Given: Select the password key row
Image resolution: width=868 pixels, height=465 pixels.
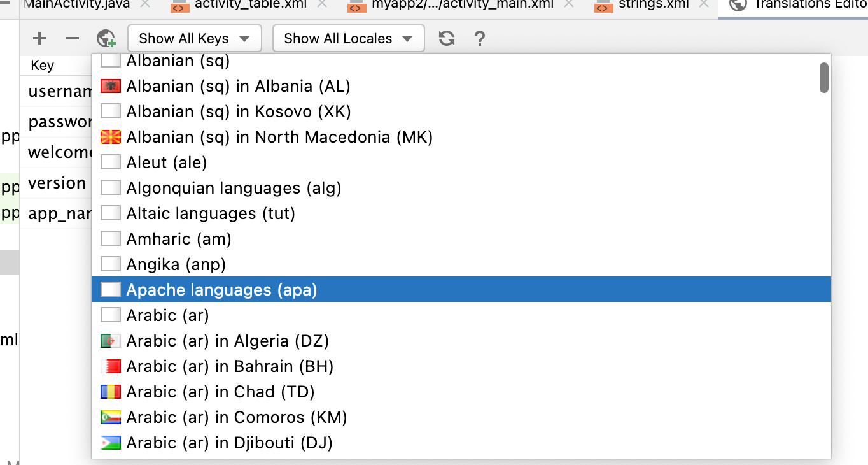Looking at the screenshot, I should click(x=56, y=122).
